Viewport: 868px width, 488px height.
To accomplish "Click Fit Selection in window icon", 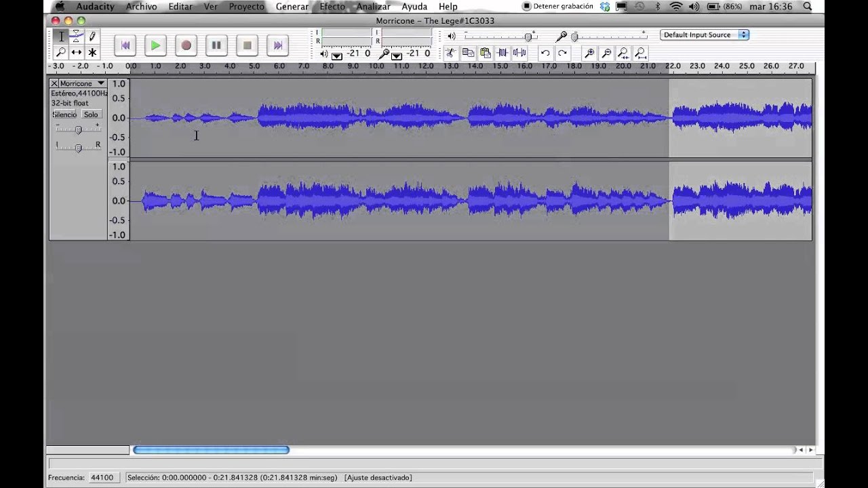I will click(623, 53).
